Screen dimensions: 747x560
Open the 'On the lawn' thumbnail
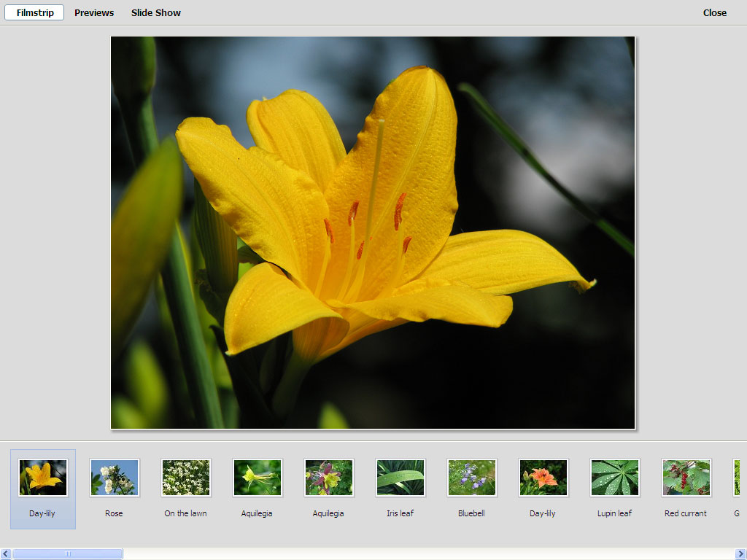point(185,478)
